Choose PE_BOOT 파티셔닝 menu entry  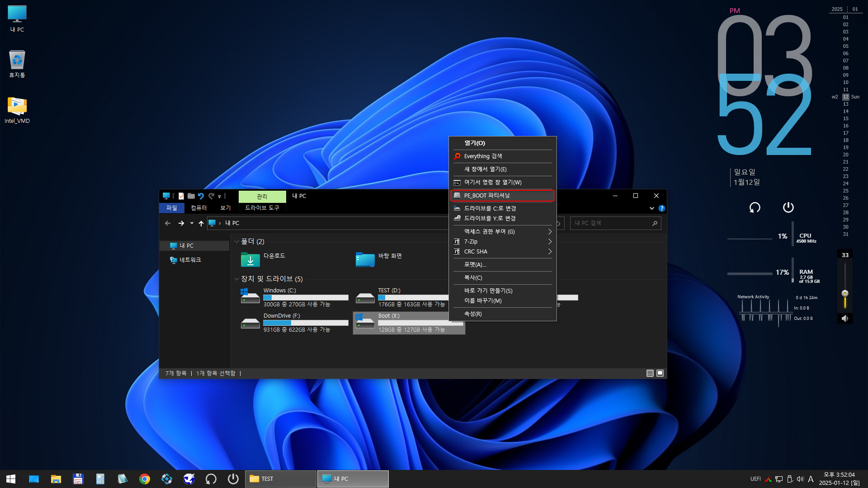[x=502, y=196]
